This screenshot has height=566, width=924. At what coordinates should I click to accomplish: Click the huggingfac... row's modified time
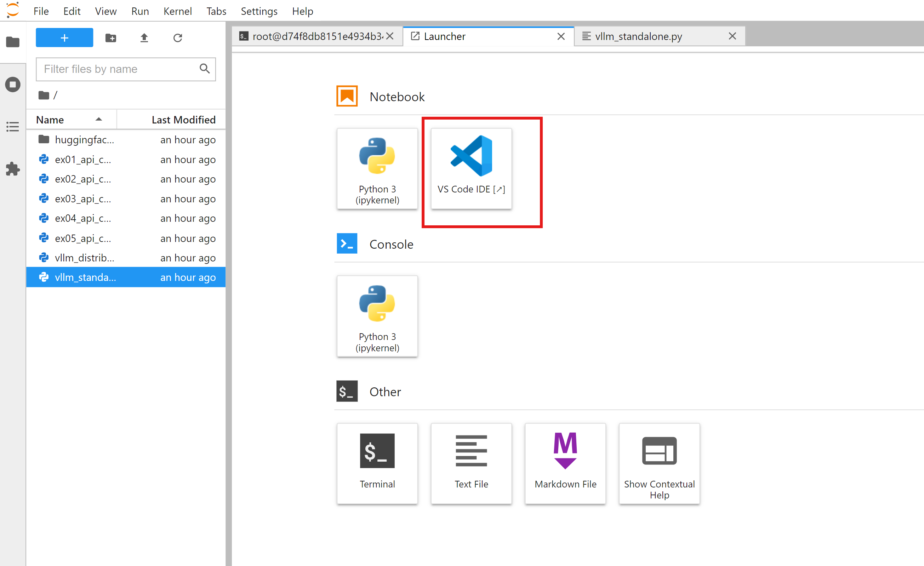188,140
